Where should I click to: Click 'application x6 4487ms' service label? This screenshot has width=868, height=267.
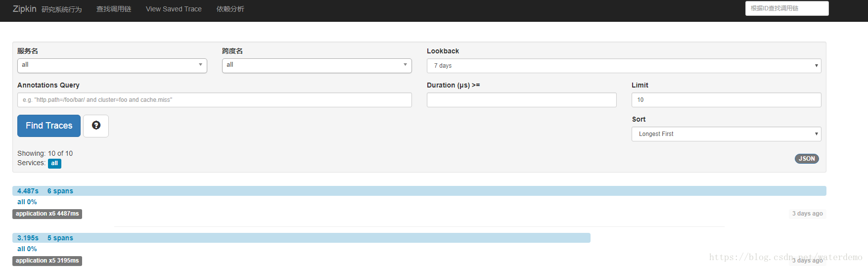[x=47, y=214]
